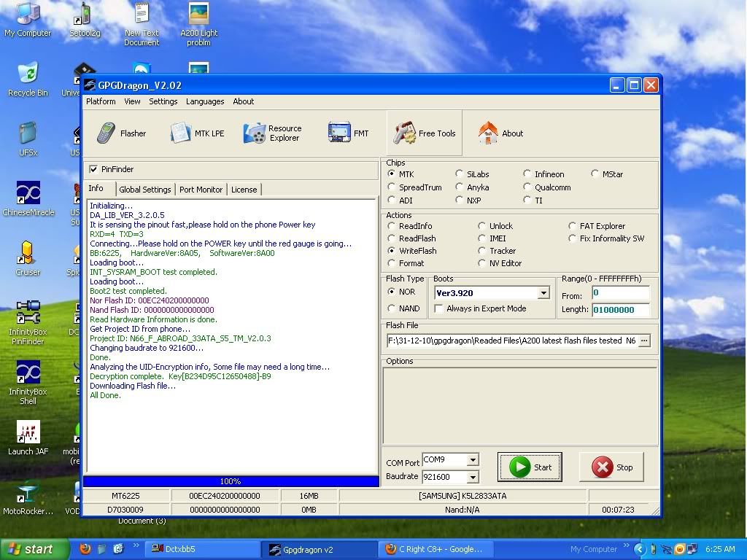Open A200 Light problm image file
The height and width of the screenshot is (560, 747).
click(198, 24)
